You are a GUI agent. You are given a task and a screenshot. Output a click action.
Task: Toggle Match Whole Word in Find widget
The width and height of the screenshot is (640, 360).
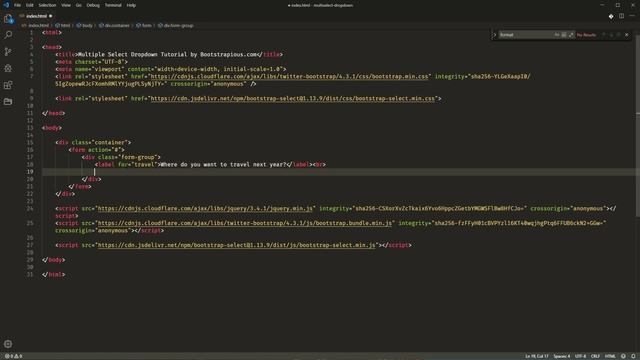coord(564,35)
